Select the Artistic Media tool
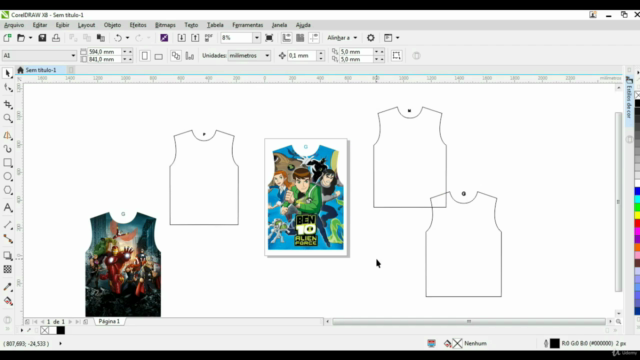The image size is (640, 360). (x=8, y=149)
